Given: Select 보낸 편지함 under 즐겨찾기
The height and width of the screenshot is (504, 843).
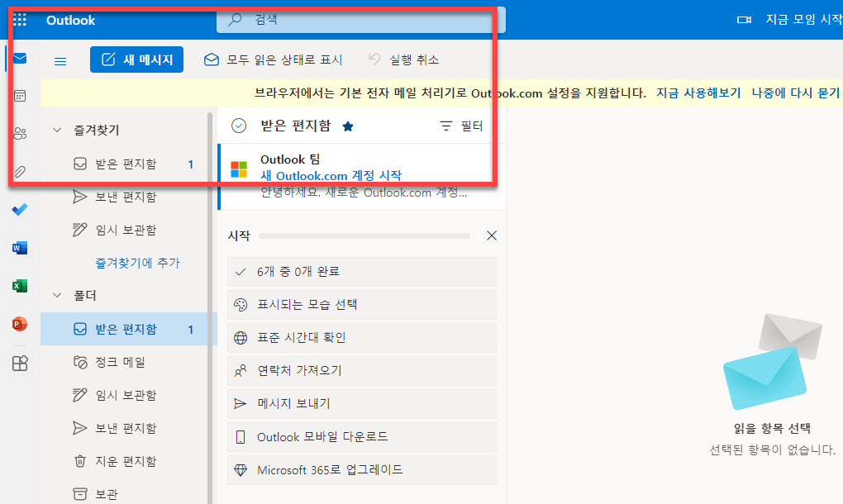Looking at the screenshot, I should pos(129,197).
